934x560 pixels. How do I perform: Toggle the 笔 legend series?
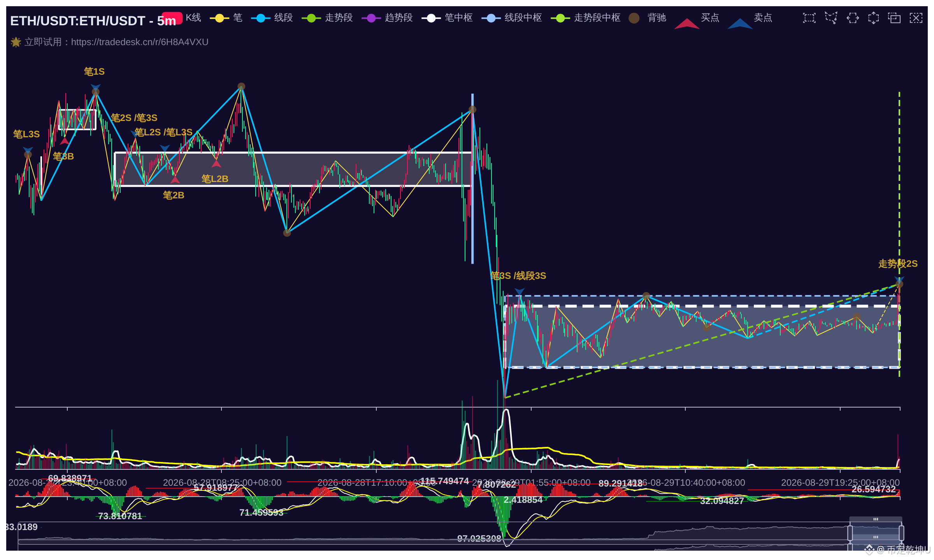pos(226,18)
